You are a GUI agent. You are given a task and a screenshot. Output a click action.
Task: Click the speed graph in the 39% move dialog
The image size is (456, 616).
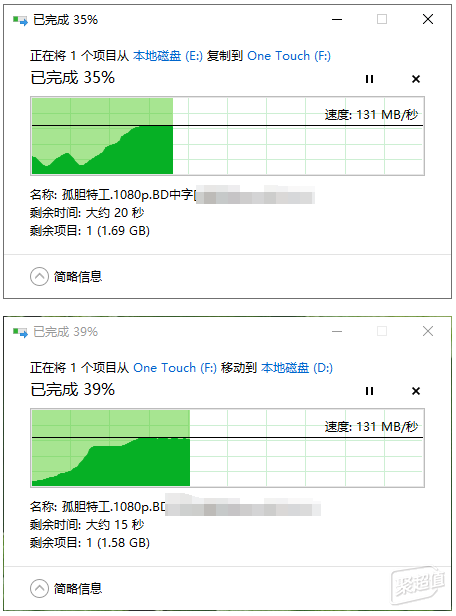227,448
